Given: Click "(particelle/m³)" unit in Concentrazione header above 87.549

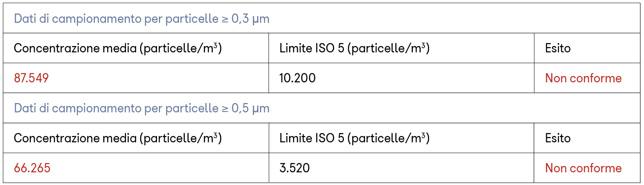Looking at the screenshot, I should click(x=181, y=49).
